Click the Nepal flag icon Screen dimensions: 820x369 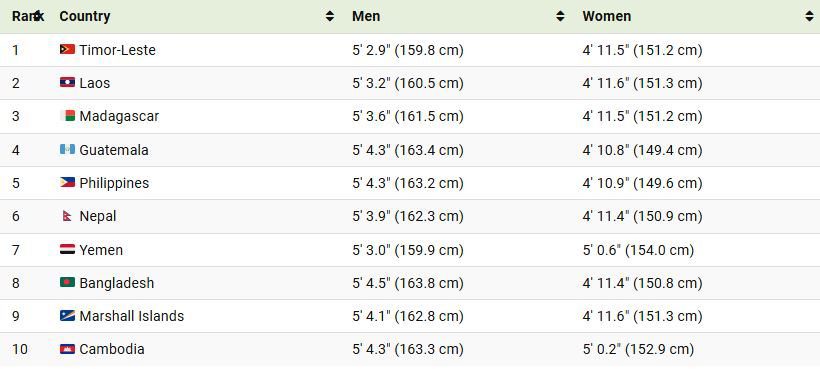click(67, 216)
